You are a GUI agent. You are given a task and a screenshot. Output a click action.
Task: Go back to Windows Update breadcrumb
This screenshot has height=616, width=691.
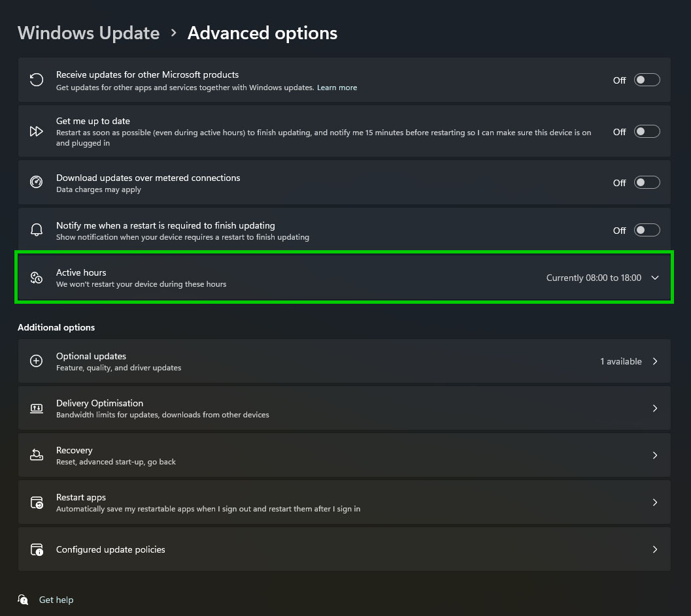tap(88, 33)
